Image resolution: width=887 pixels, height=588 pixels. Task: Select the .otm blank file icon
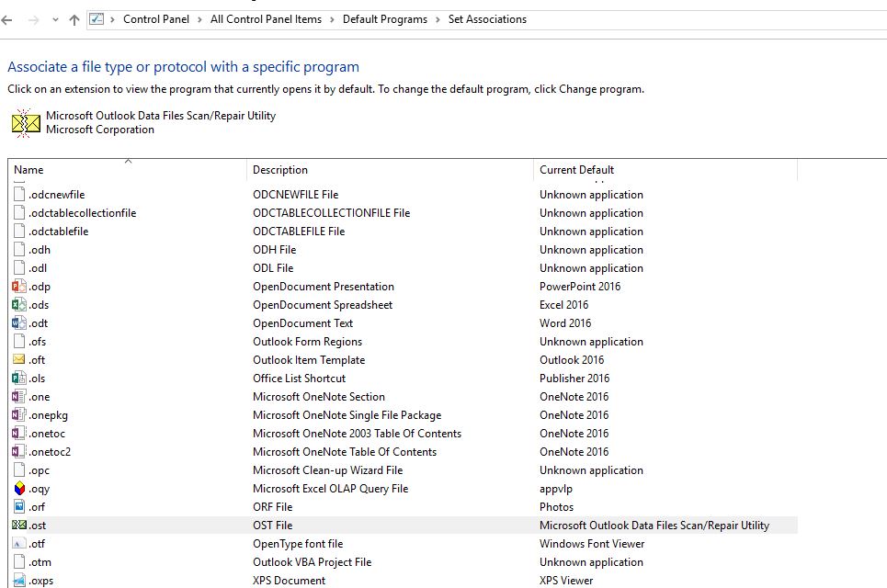coord(19,561)
